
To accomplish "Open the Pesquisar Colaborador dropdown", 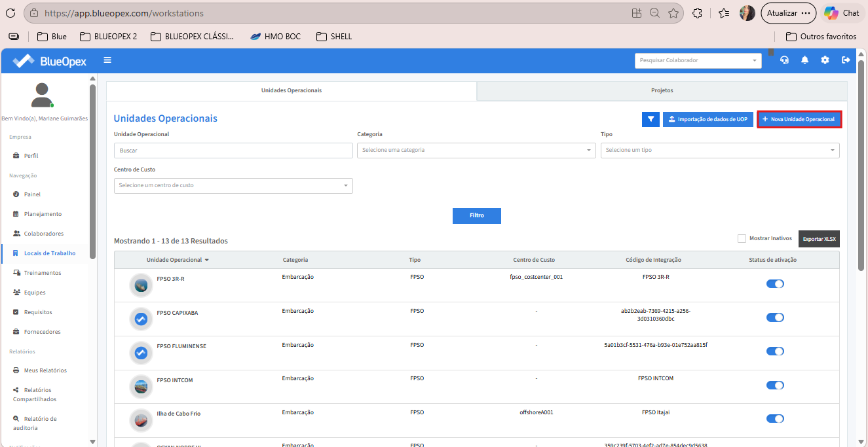I will 698,60.
